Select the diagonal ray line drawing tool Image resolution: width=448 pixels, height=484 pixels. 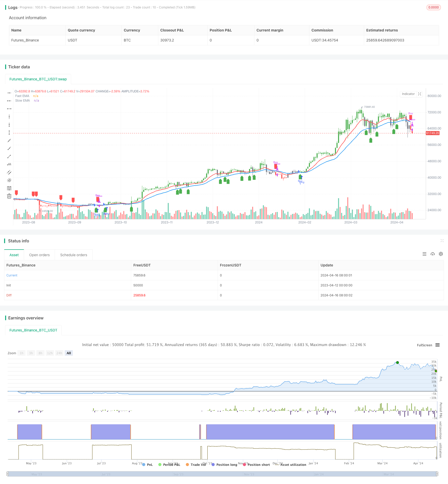tap(9, 148)
